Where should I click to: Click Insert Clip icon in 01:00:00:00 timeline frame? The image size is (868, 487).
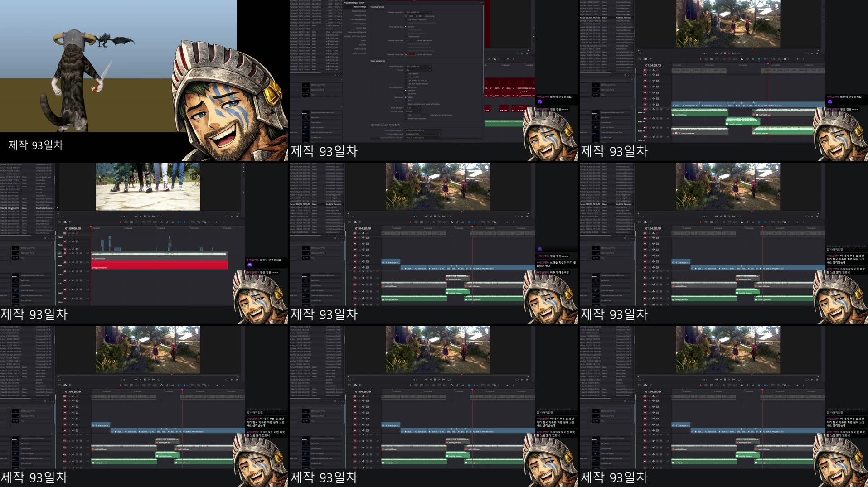coord(144,222)
